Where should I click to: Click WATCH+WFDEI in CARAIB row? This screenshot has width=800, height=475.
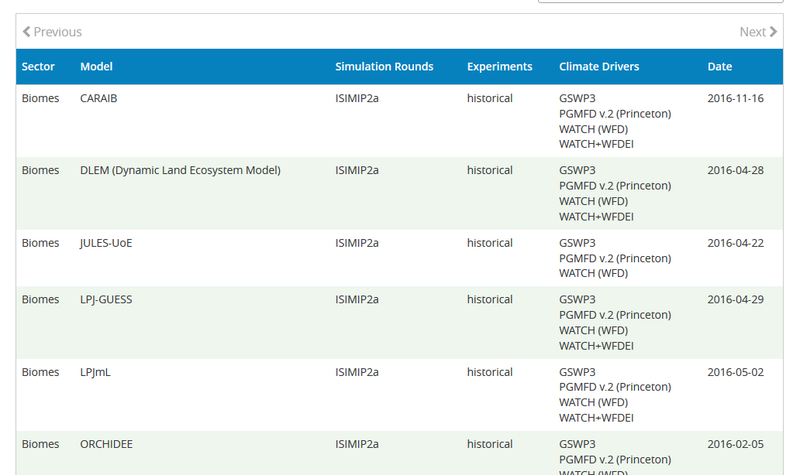coord(596,144)
